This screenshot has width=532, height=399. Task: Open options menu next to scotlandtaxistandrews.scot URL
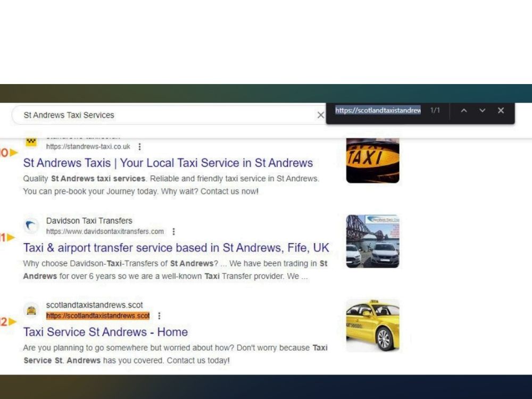[159, 316]
